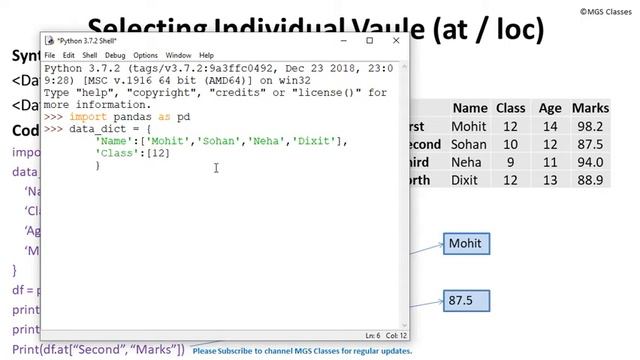This screenshot has height=360, width=640.
Task: Click the 'Neha' string in the code
Action: point(266,141)
